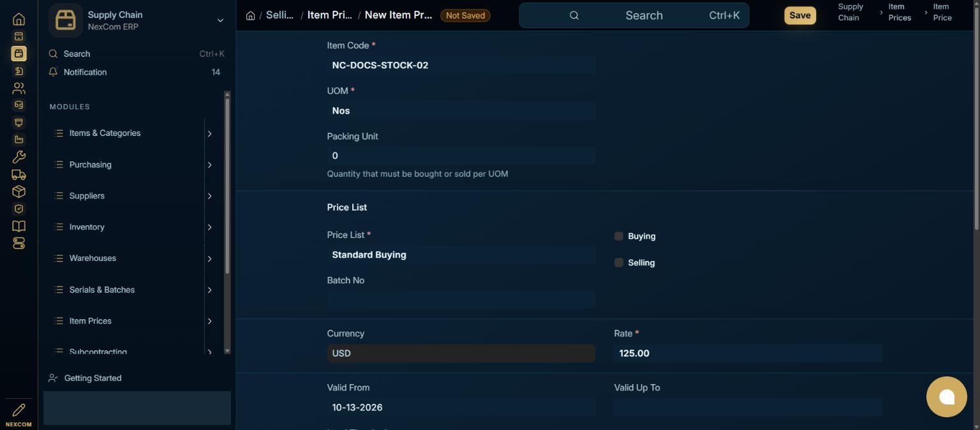Click the bell Notification icon
The image size is (980, 430).
click(x=54, y=72)
